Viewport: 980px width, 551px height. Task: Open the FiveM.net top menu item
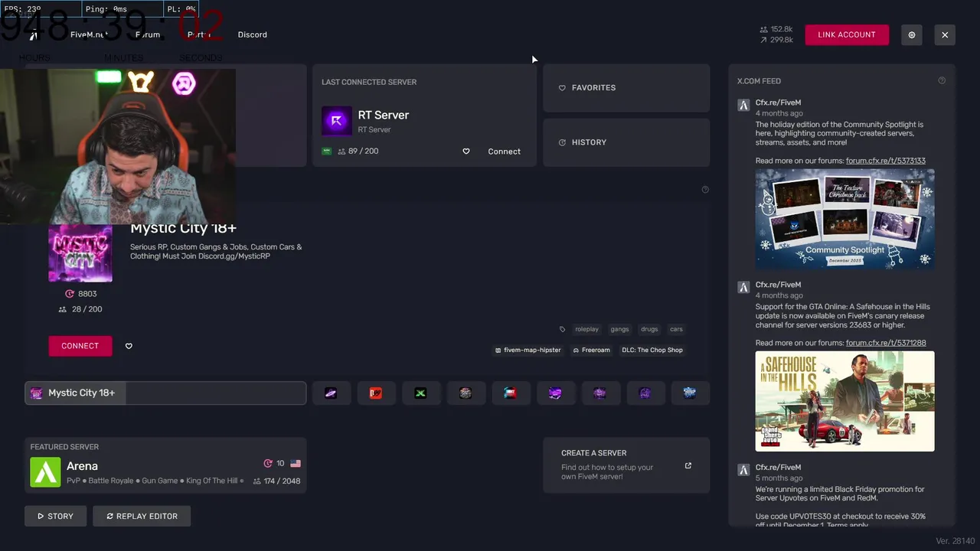click(89, 34)
